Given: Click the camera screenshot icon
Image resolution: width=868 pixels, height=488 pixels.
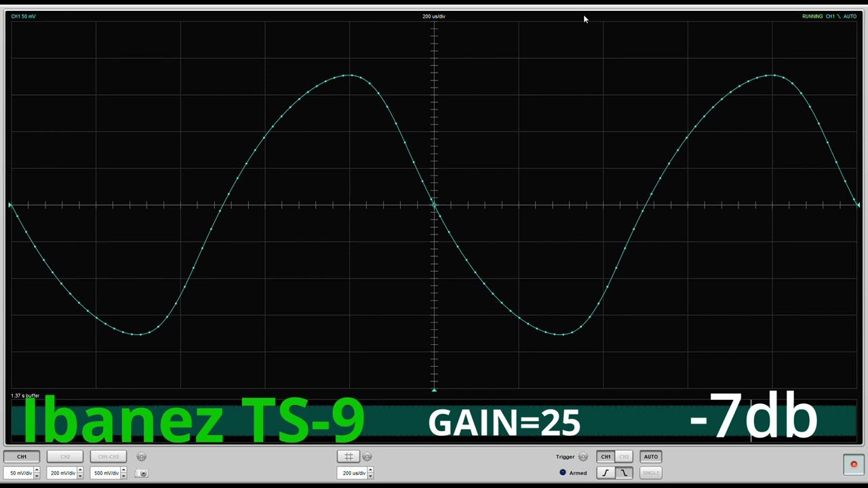Looking at the screenshot, I should click(142, 473).
